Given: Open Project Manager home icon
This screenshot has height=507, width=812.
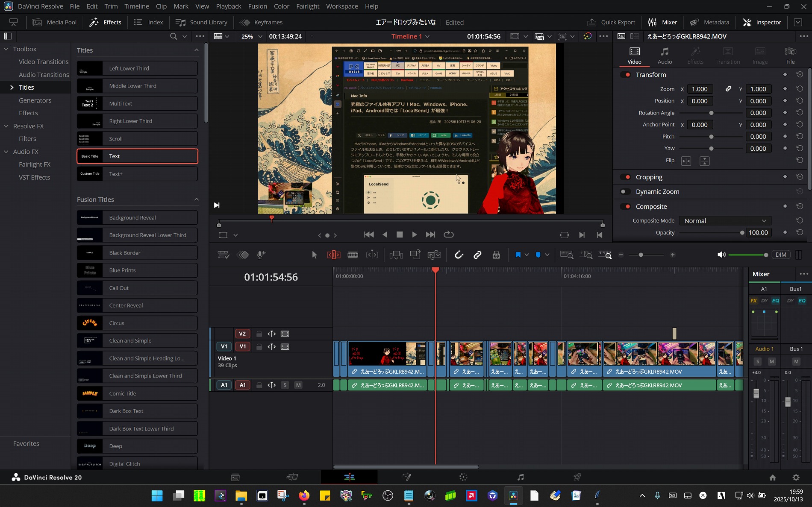Looking at the screenshot, I should pos(773,478).
